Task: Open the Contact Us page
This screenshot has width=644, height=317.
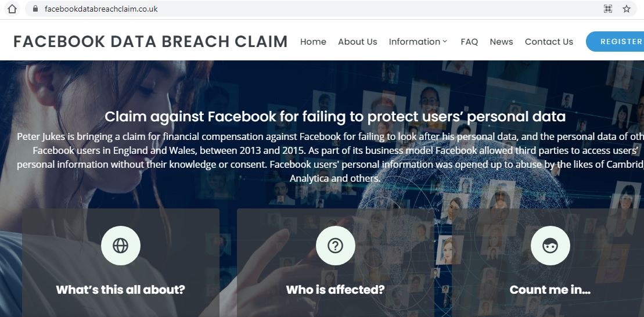Action: pyautogui.click(x=549, y=42)
